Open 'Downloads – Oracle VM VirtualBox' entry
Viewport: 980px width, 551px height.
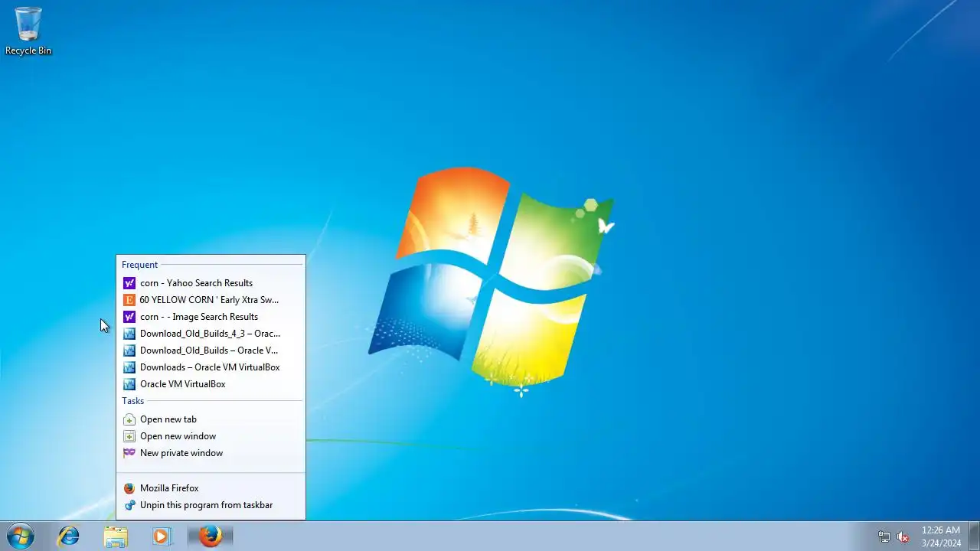click(x=211, y=367)
